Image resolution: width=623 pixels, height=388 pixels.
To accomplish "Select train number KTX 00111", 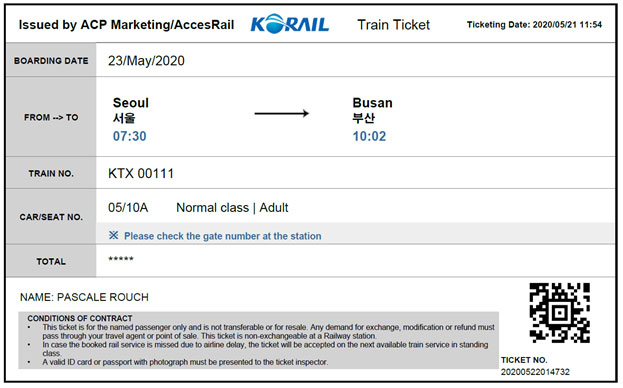I will tap(141, 174).
